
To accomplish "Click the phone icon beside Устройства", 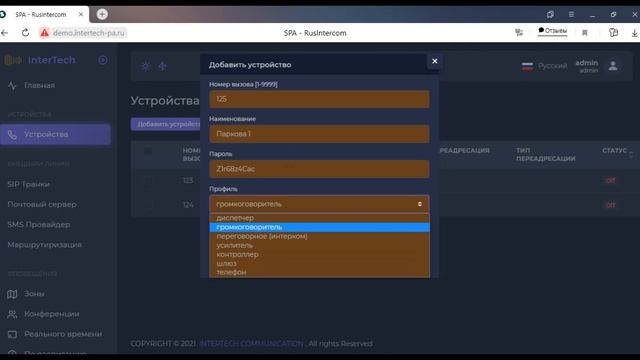I will (x=12, y=135).
